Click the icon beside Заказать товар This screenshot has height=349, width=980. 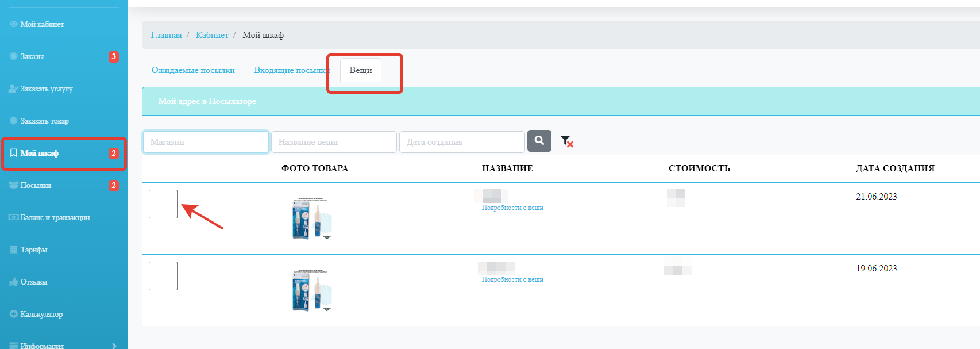coord(14,121)
